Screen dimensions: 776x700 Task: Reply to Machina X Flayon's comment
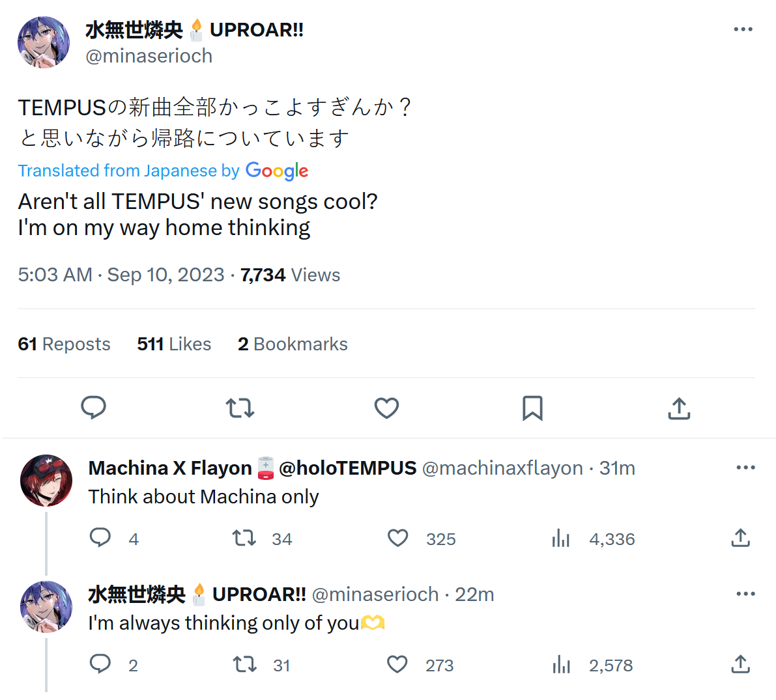[x=100, y=538]
